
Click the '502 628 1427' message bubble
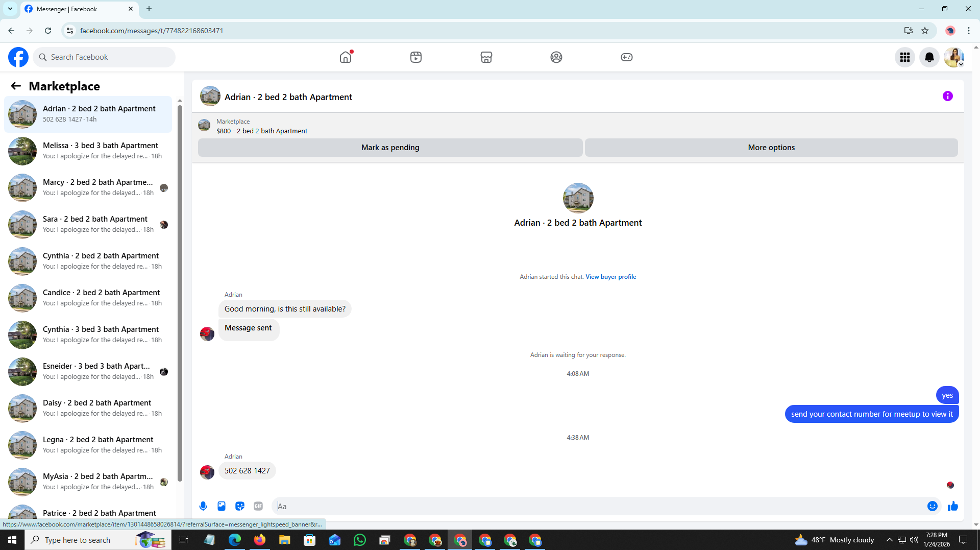click(x=247, y=471)
